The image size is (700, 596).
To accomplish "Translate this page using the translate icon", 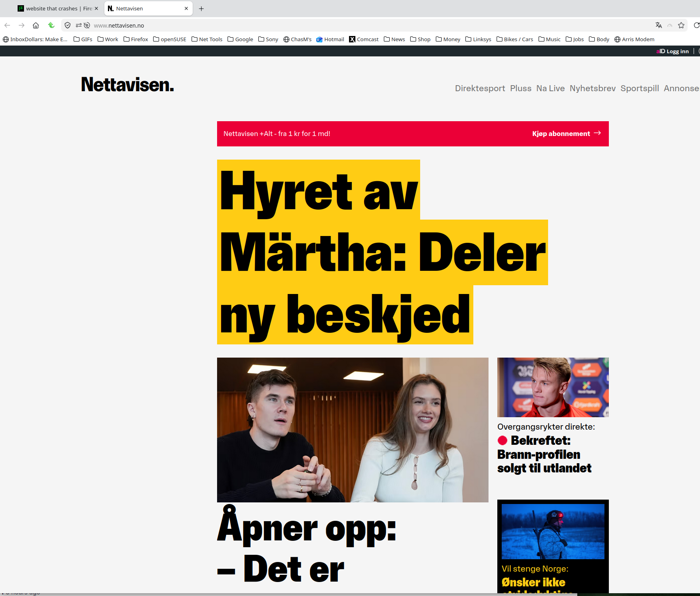I will click(x=659, y=25).
